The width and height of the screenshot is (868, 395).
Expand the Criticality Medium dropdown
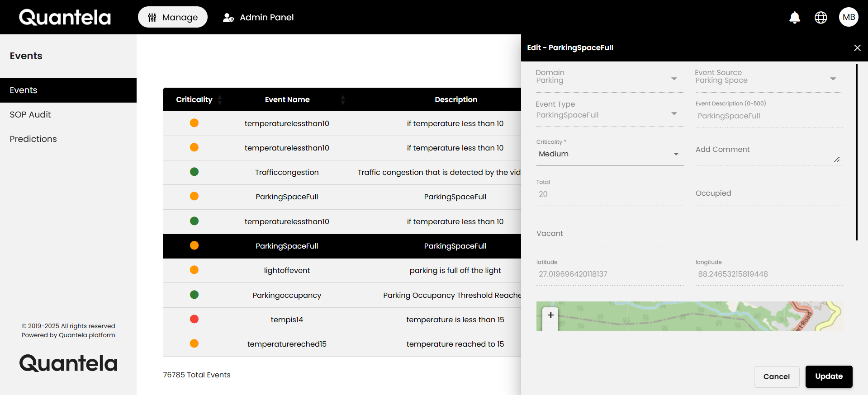tap(676, 154)
